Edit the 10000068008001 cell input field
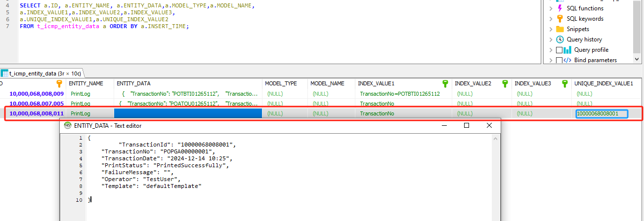This screenshot has height=221, width=644. [x=601, y=114]
